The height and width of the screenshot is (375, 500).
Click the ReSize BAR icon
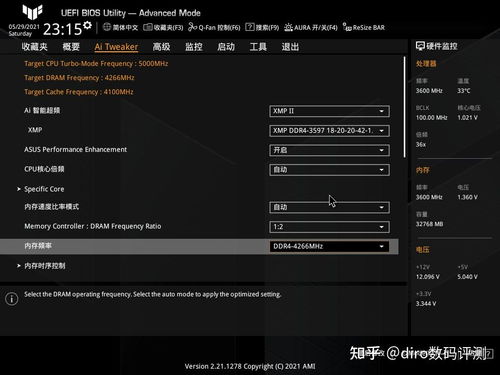[347, 27]
